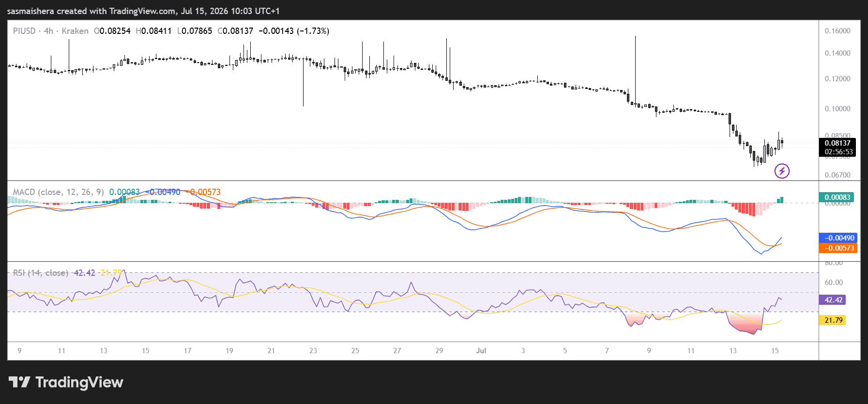
Task: Click the RSI legend value 42.42
Action: 84,273
